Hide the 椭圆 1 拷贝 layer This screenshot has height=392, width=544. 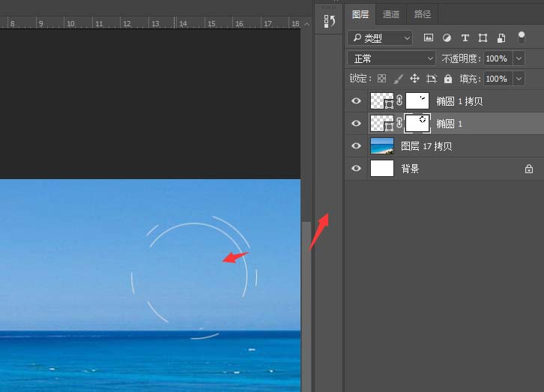(x=356, y=101)
